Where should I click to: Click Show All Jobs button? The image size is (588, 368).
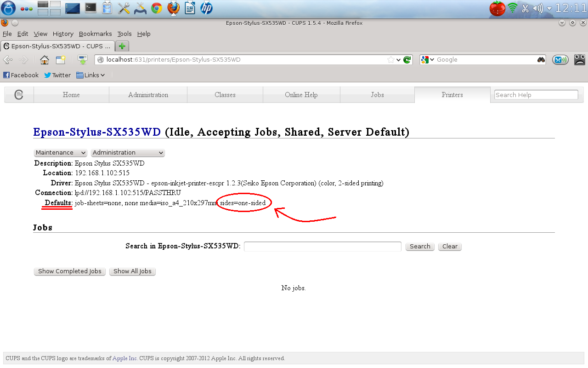132,271
